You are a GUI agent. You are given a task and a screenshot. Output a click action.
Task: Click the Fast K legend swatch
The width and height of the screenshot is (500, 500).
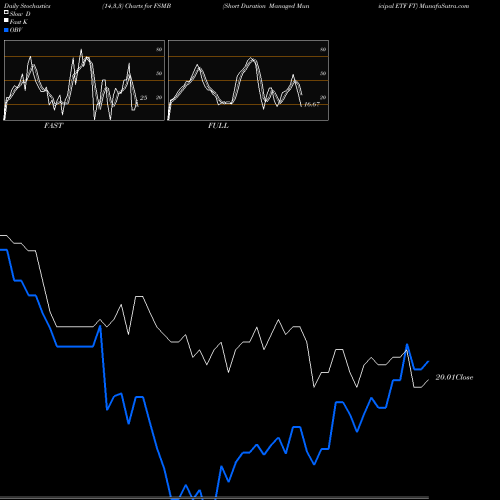(6, 21)
